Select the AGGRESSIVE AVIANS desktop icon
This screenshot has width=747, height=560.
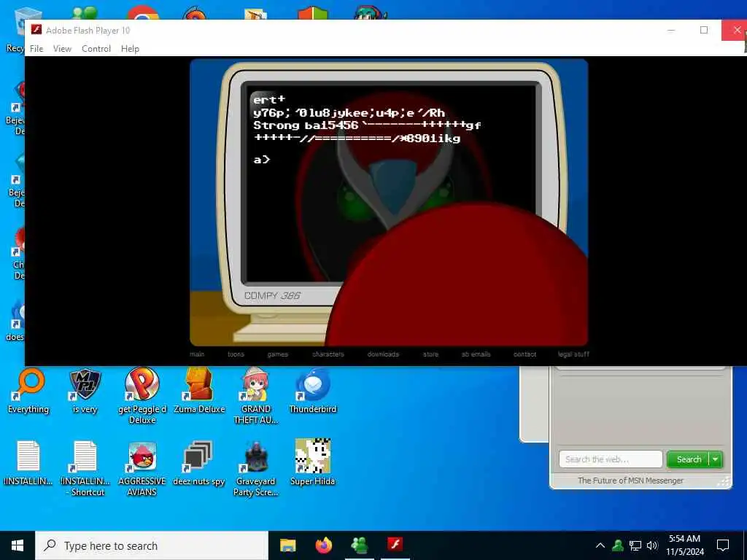pyautogui.click(x=142, y=469)
